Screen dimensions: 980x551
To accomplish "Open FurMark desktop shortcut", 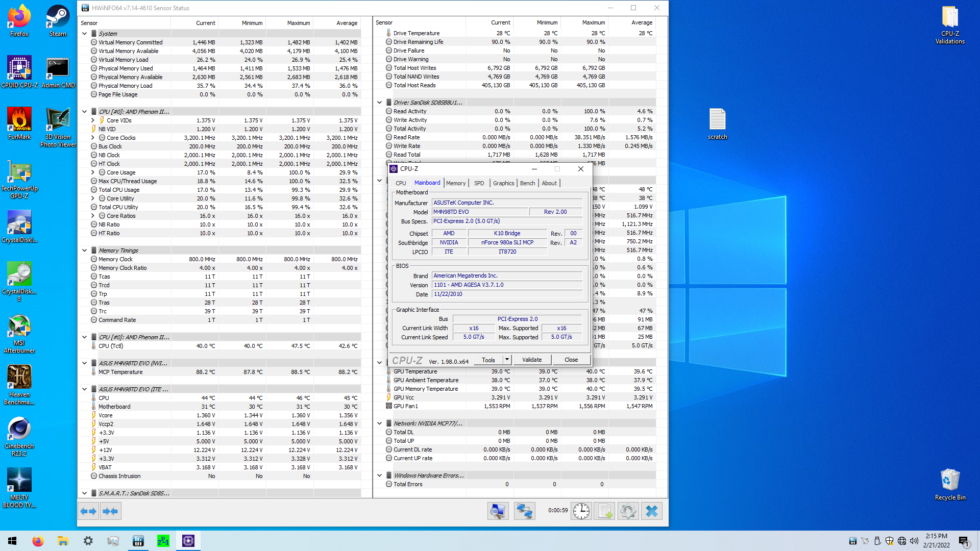I will [19, 123].
